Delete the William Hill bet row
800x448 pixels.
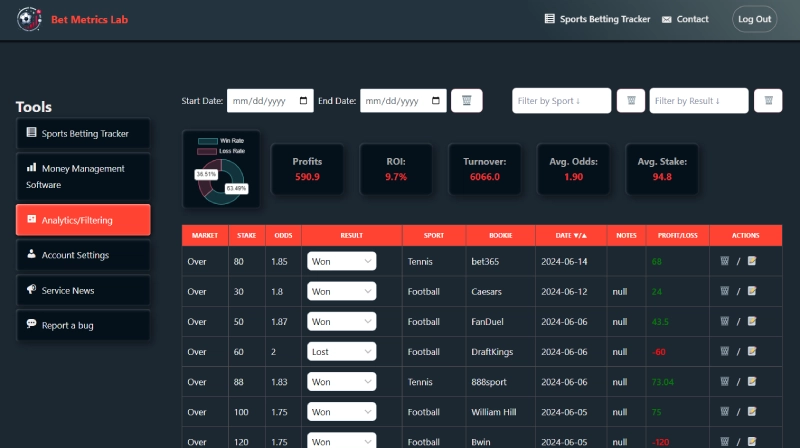[724, 411]
